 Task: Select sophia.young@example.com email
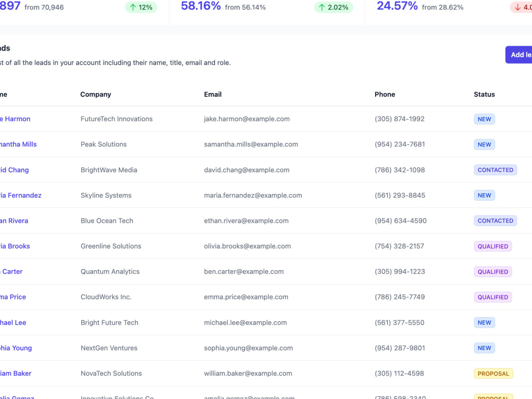click(248, 348)
